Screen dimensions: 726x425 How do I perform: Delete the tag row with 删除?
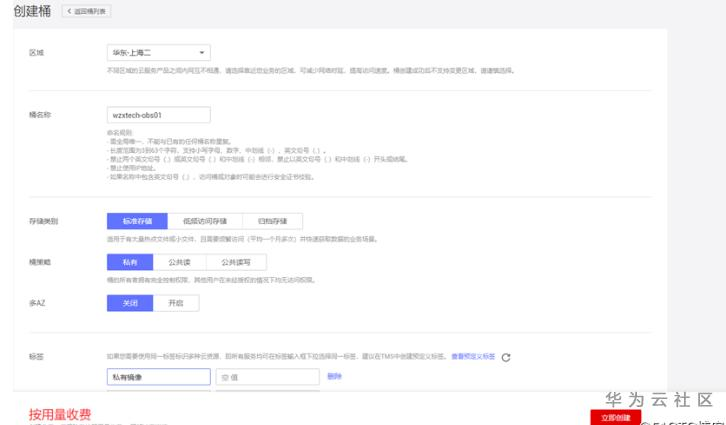(334, 376)
